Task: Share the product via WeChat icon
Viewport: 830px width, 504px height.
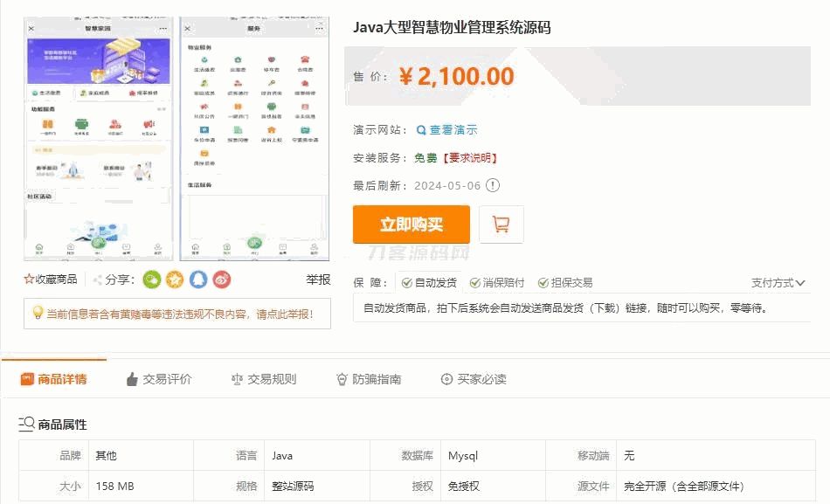Action: point(152,280)
